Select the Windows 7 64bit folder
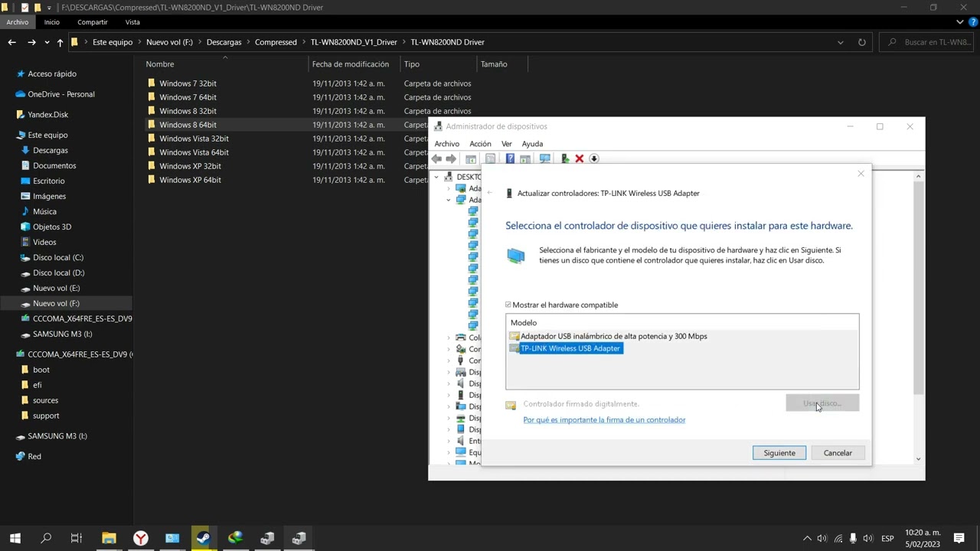The height and width of the screenshot is (551, 980). pyautogui.click(x=188, y=97)
